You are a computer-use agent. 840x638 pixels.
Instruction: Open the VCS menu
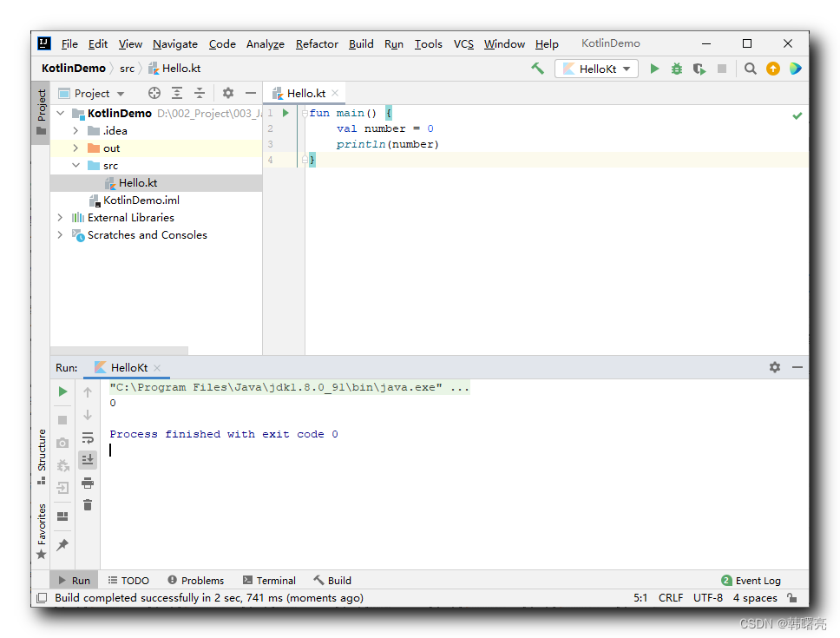pos(464,44)
